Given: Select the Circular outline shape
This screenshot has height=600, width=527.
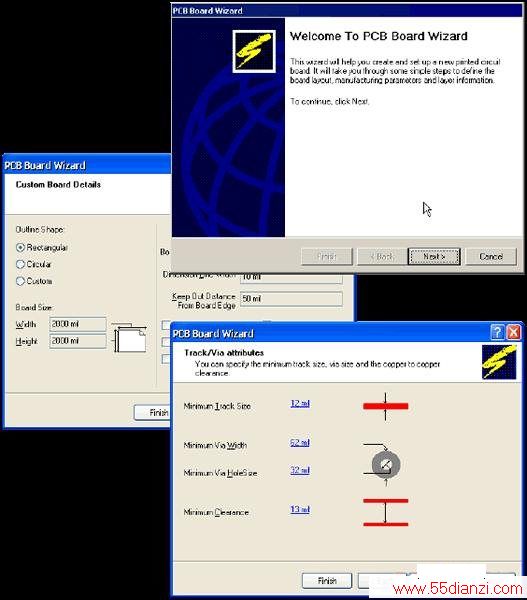Looking at the screenshot, I should (x=20, y=264).
